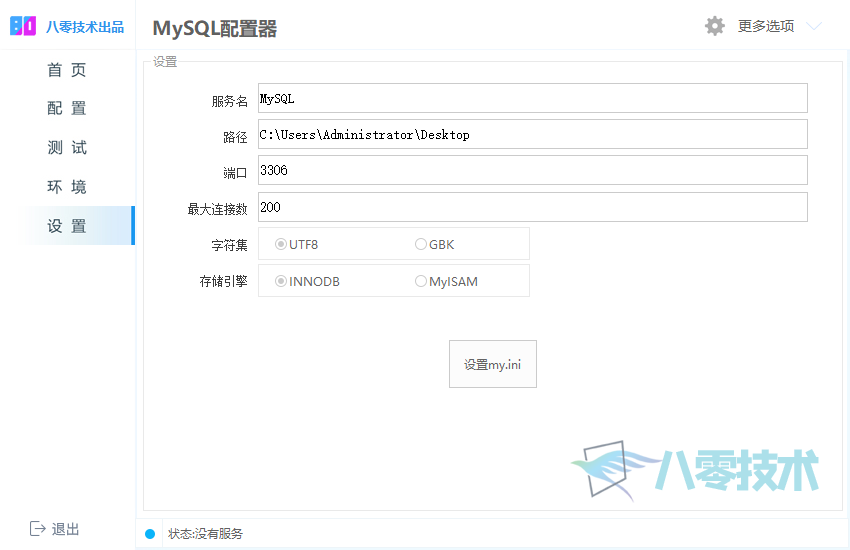Click the 最大连接数 field
The height and width of the screenshot is (550, 850).
[x=531, y=207]
